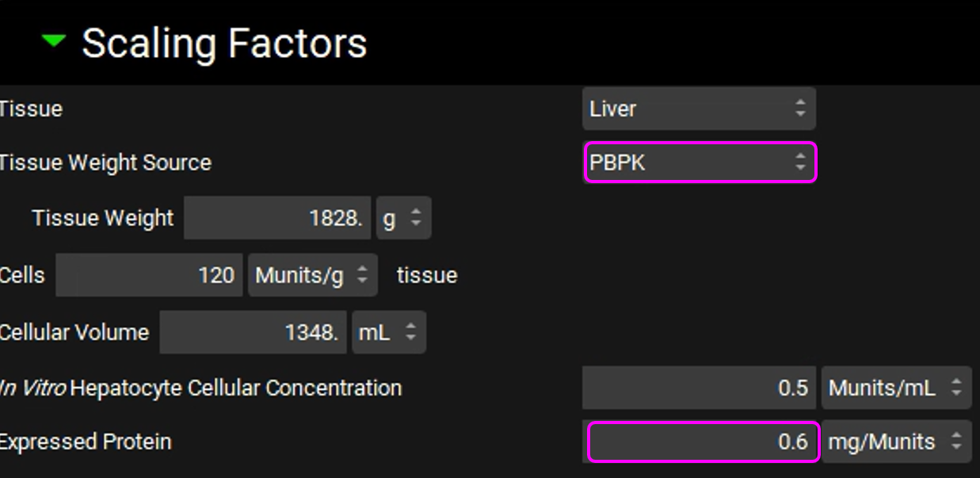This screenshot has height=478, width=980.
Task: Click the Tissue Weight Source label
Action: coord(105,163)
